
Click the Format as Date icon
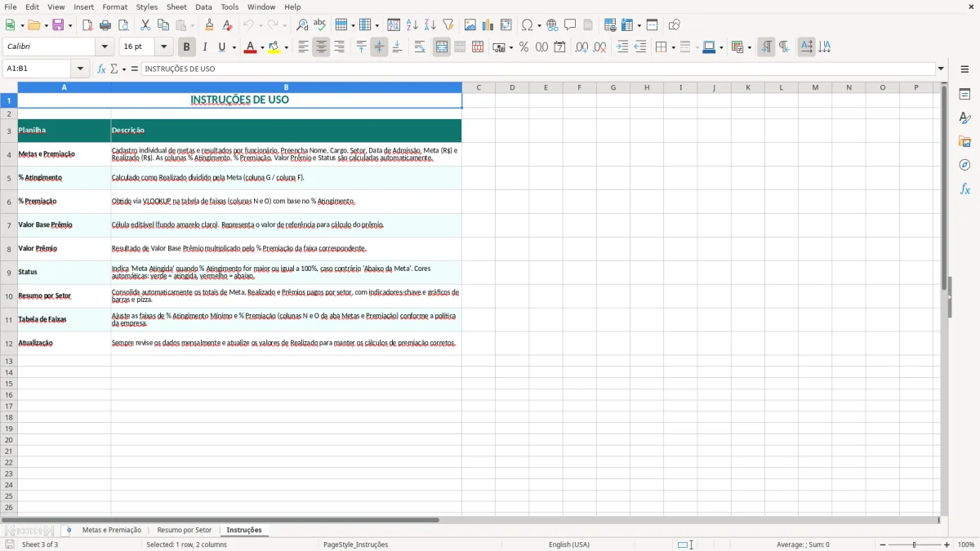(x=559, y=47)
